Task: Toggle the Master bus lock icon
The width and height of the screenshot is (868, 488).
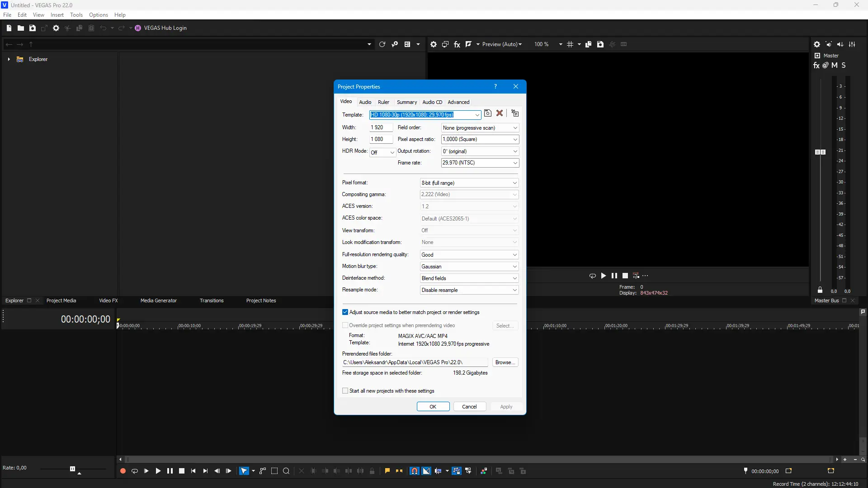Action: 820,290
